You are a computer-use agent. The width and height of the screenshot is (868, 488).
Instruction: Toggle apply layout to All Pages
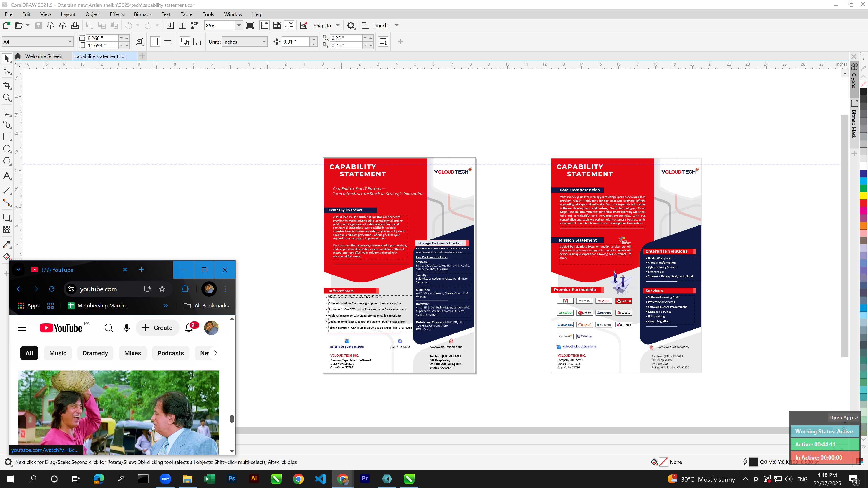click(185, 42)
